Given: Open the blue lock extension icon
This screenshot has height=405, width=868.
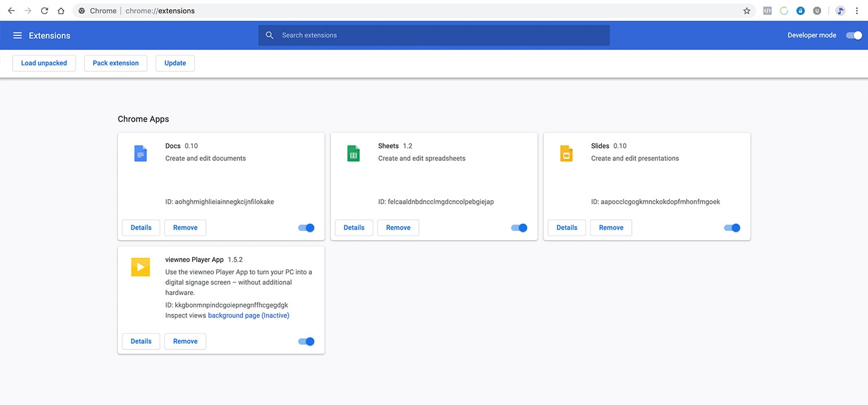Looking at the screenshot, I should click(800, 10).
